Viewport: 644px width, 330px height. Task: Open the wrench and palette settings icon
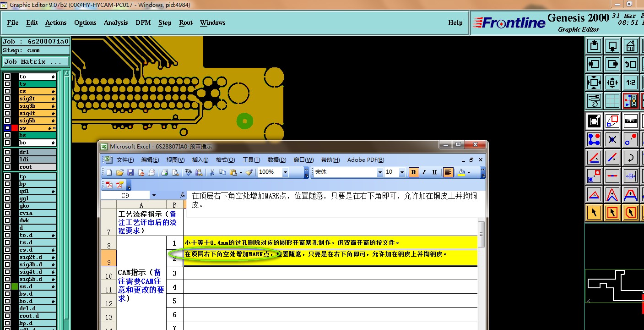click(x=594, y=101)
